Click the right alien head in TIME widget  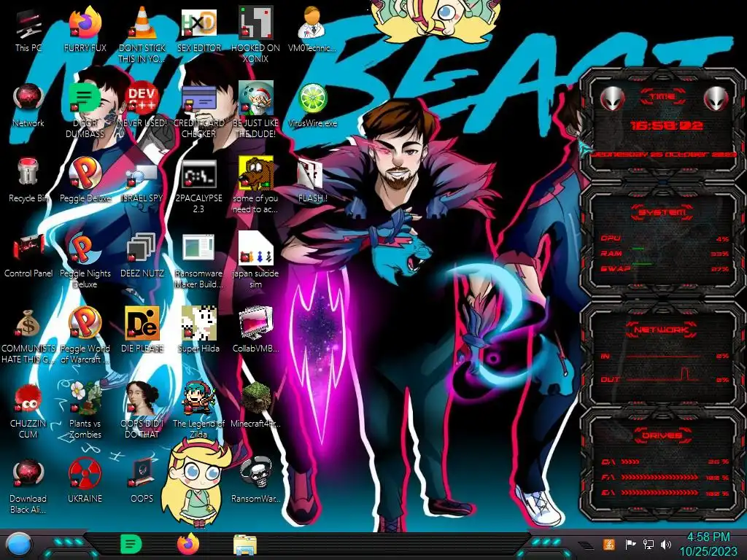[716, 99]
